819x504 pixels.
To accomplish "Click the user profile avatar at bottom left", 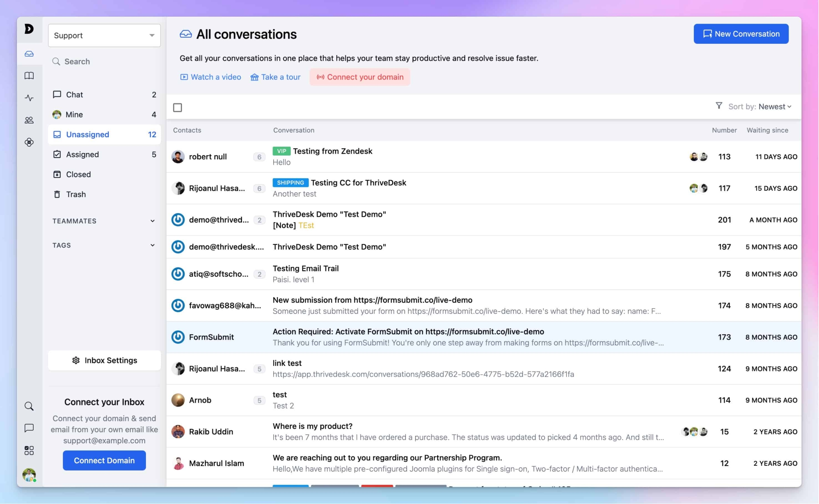I will [29, 475].
